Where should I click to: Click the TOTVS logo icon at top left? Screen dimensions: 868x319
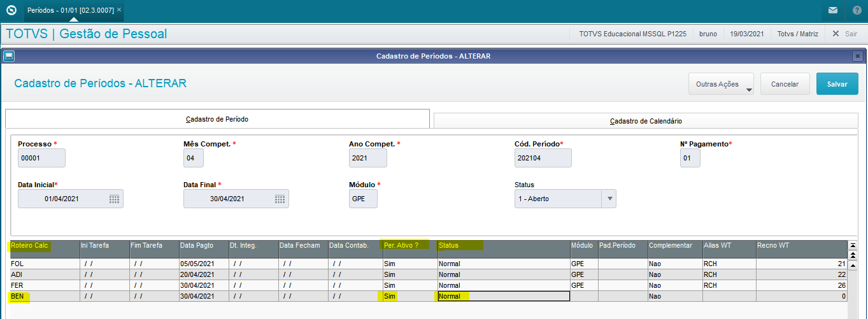11,10
